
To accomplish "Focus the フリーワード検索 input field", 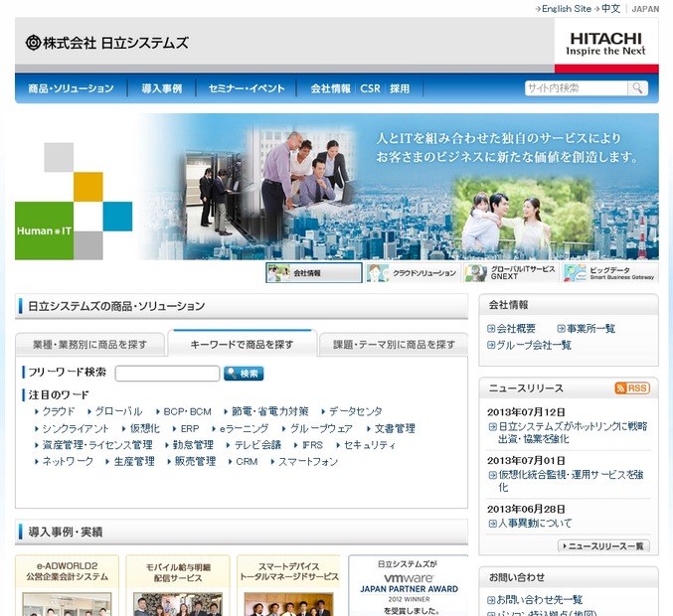I will coord(167,374).
